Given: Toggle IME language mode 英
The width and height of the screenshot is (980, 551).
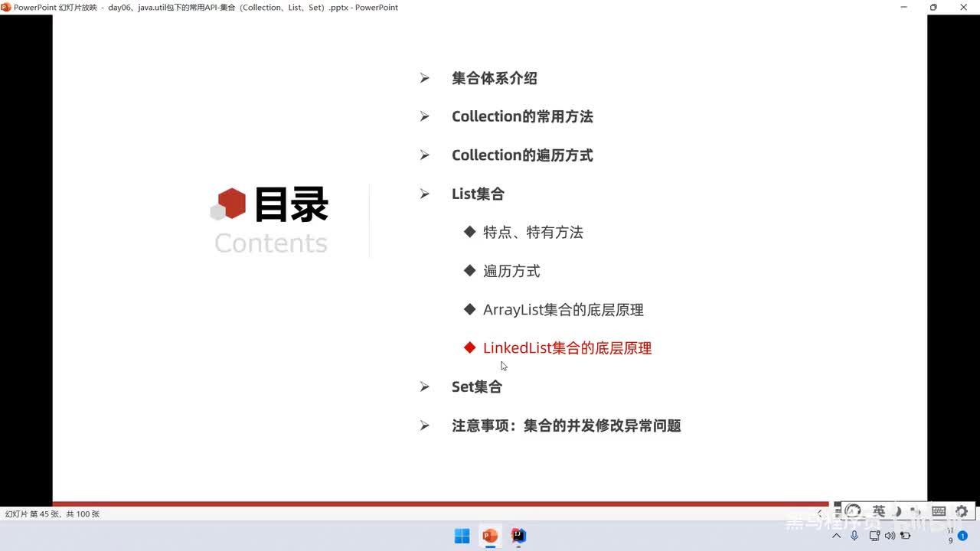Looking at the screenshot, I should [879, 510].
